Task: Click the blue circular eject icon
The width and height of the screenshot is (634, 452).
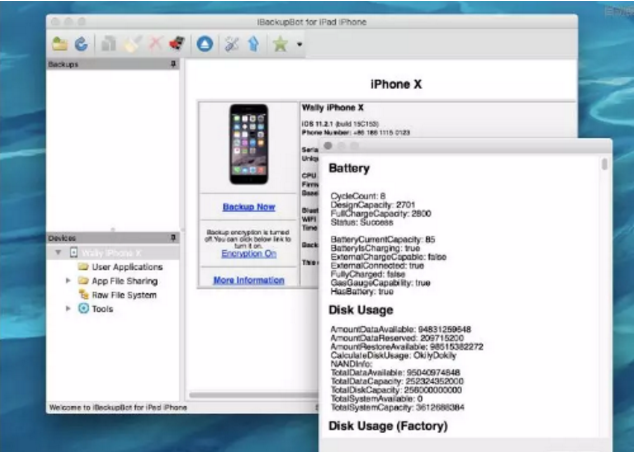Action: (205, 44)
